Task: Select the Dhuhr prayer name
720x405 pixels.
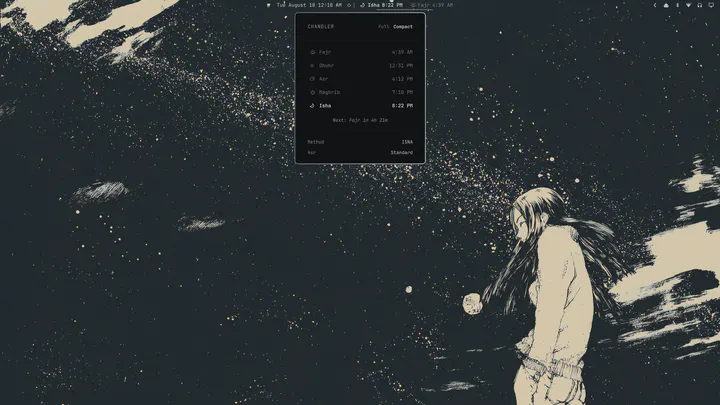Action: click(x=326, y=66)
